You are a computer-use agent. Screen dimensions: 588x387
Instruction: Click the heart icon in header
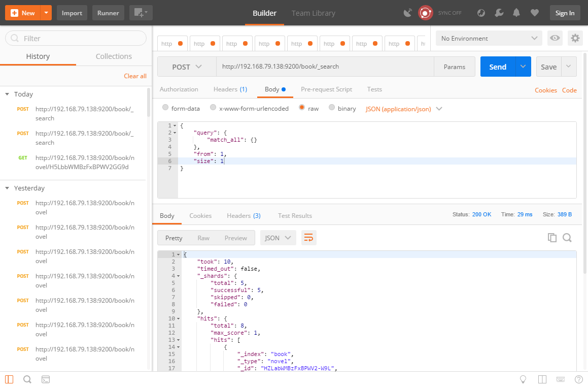tap(534, 13)
